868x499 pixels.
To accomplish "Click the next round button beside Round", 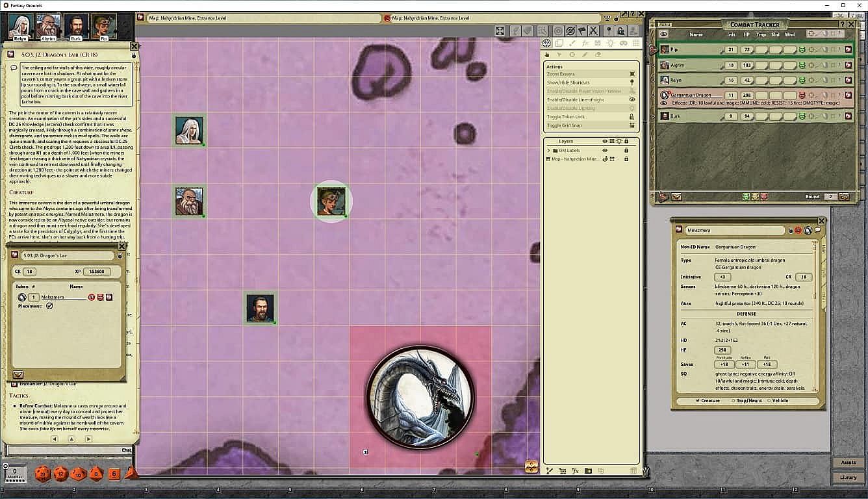I will [x=844, y=196].
